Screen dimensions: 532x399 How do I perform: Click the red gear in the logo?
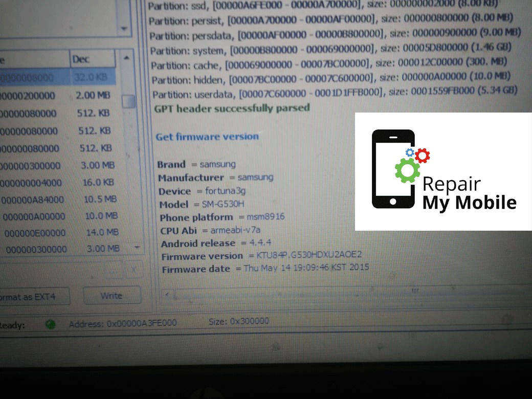click(x=422, y=154)
